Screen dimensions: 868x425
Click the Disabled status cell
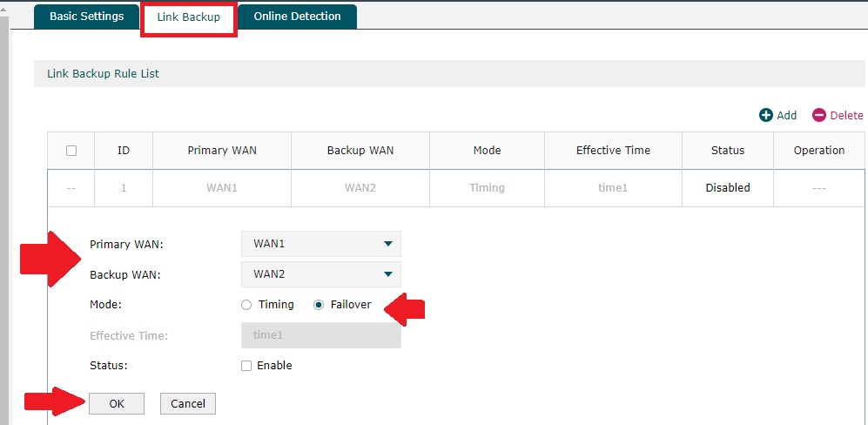[728, 188]
